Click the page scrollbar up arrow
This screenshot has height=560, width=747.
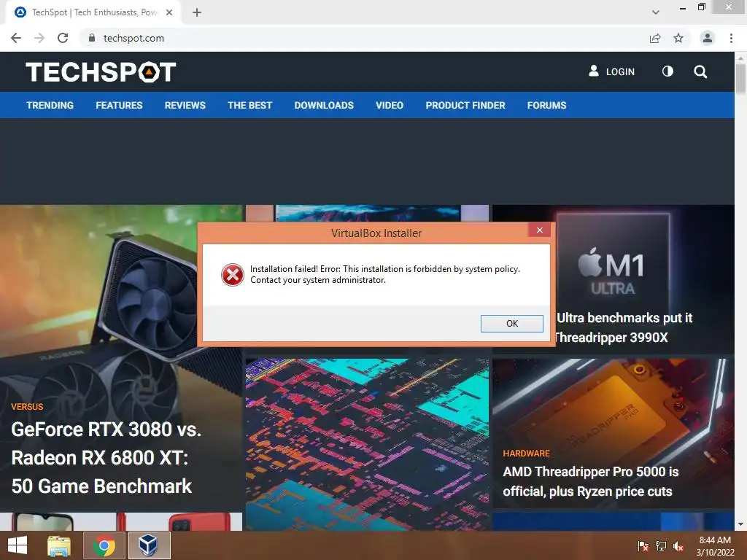(x=740, y=57)
